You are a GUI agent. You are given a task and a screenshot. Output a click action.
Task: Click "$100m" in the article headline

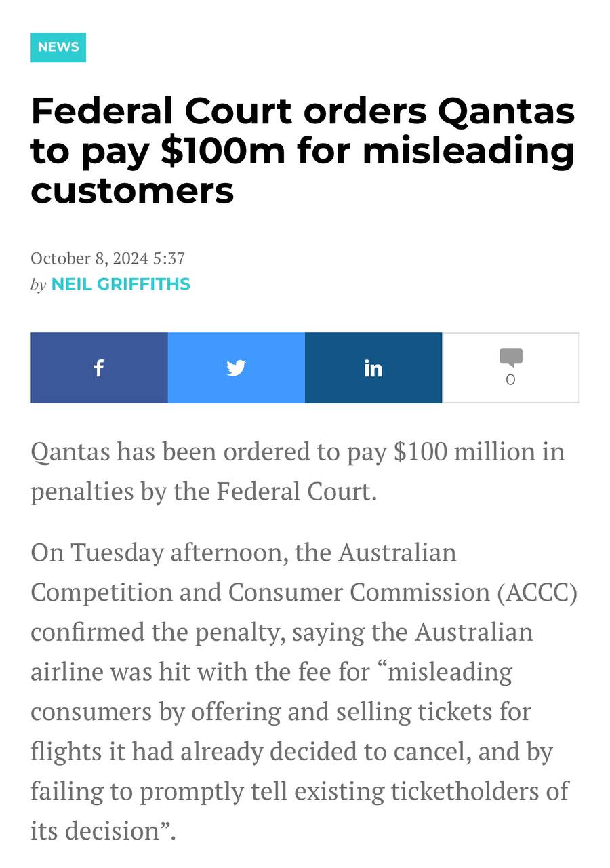222,151
